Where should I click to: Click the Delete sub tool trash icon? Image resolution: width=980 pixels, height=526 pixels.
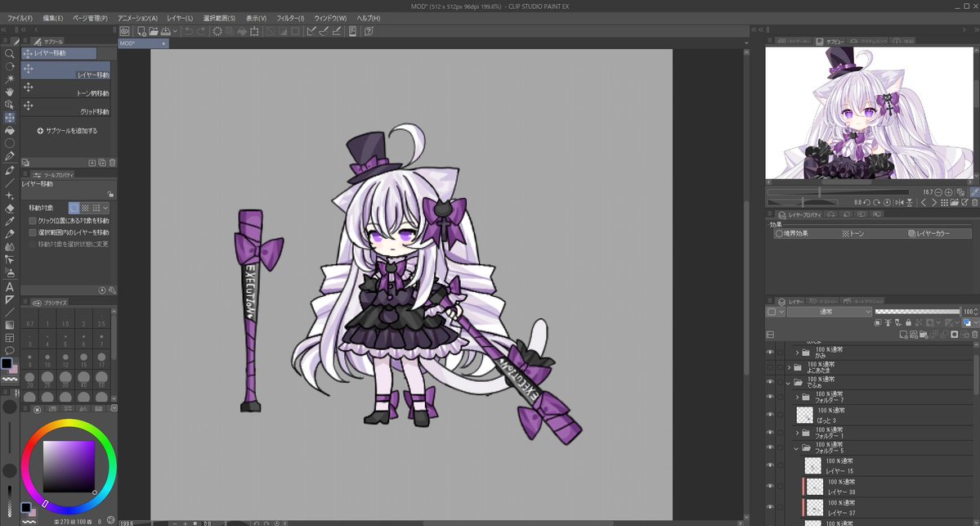tap(113, 163)
